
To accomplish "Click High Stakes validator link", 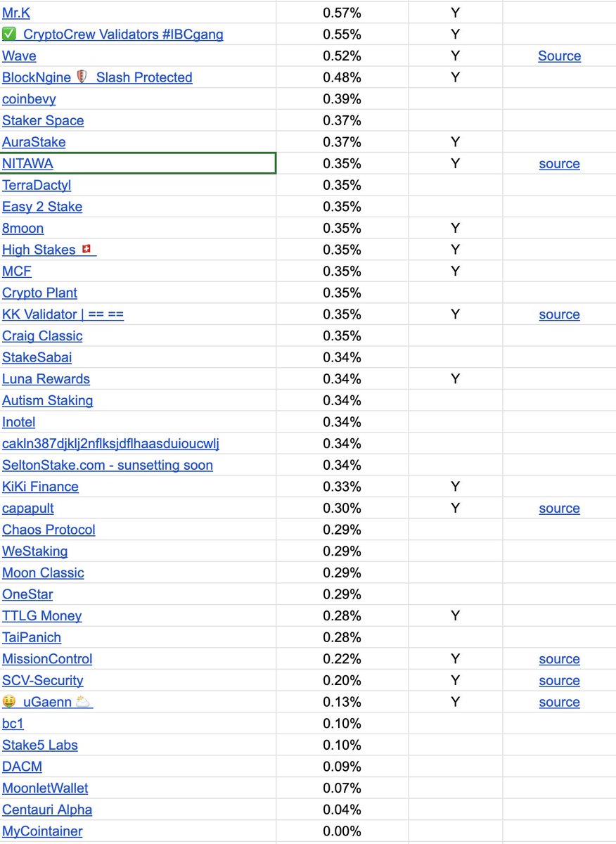I will (49, 250).
